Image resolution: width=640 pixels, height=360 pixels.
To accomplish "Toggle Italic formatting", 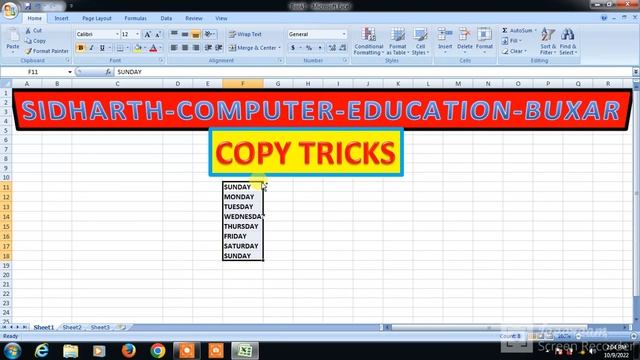I will pos(91,48).
